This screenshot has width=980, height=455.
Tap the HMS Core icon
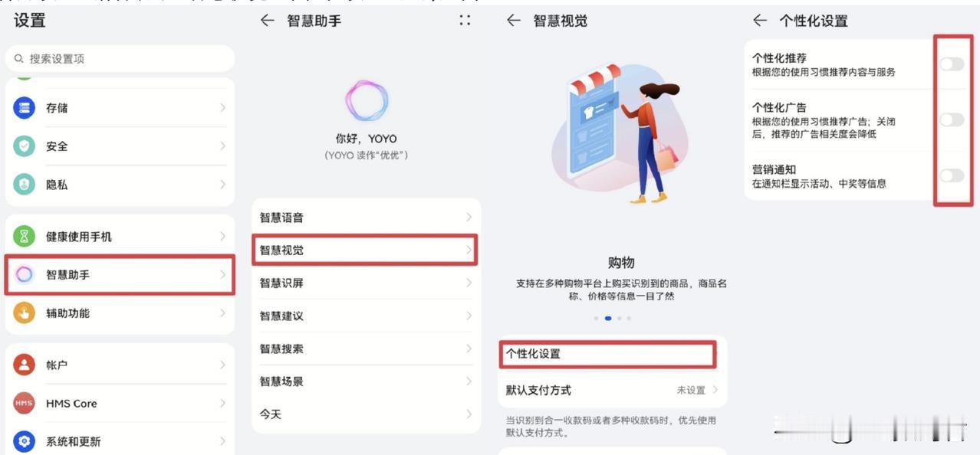click(x=25, y=403)
